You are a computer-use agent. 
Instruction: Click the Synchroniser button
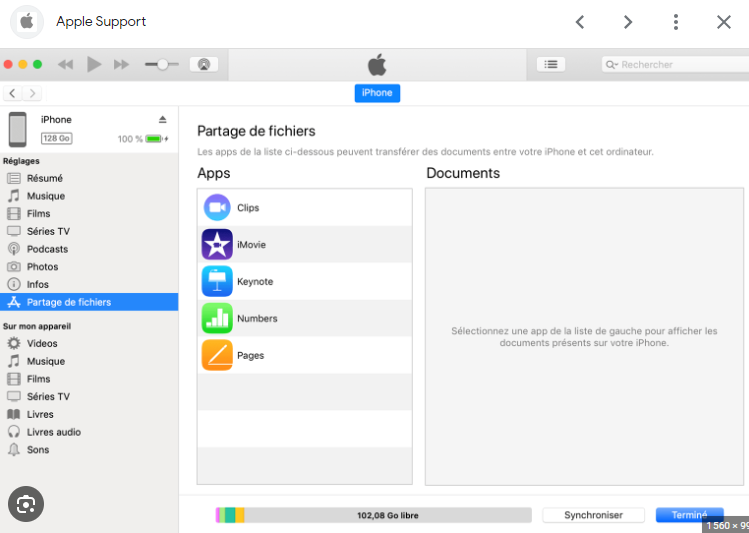coord(593,515)
